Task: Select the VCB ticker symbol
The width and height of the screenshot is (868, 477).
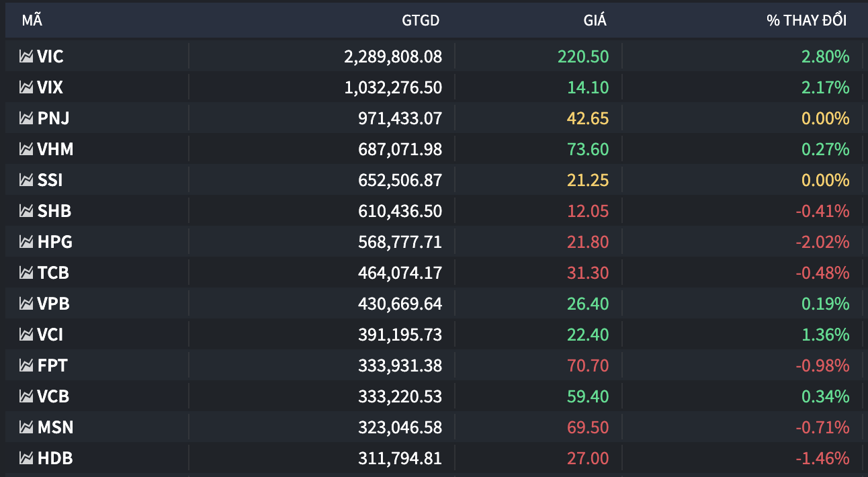Action: (54, 396)
